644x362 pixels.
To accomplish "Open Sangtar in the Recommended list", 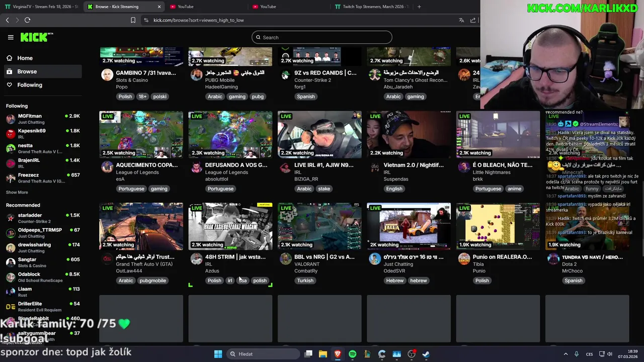I will (x=43, y=262).
